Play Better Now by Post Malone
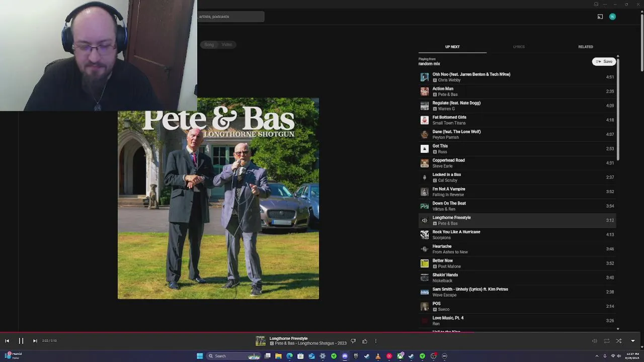The height and width of the screenshot is (362, 644). click(517, 263)
